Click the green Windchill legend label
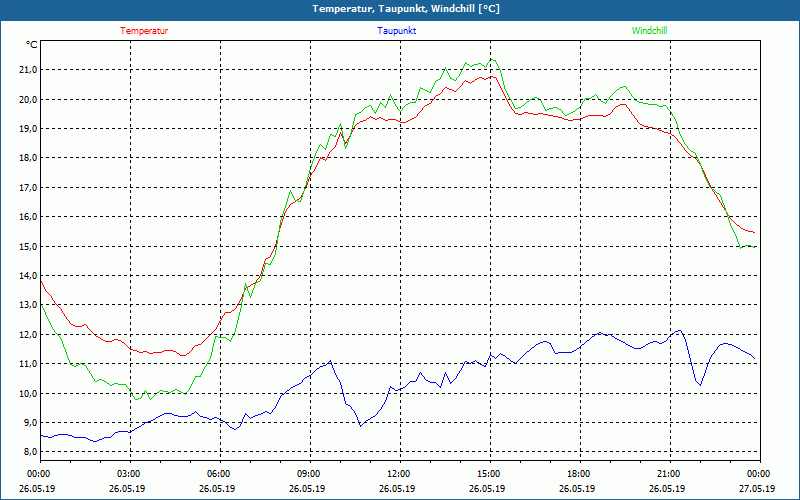This screenshot has height=500, width=800. coord(649,31)
